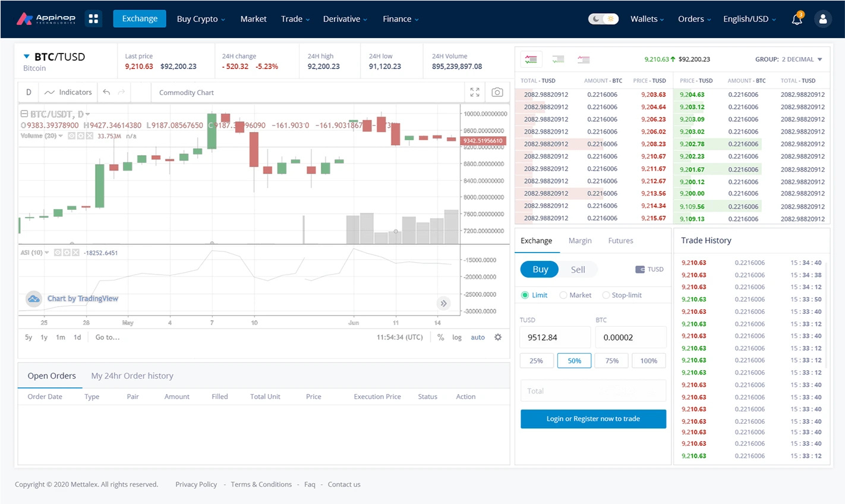The width and height of the screenshot is (845, 504).
Task: Expand chart to fullscreen mode
Action: [x=475, y=92]
